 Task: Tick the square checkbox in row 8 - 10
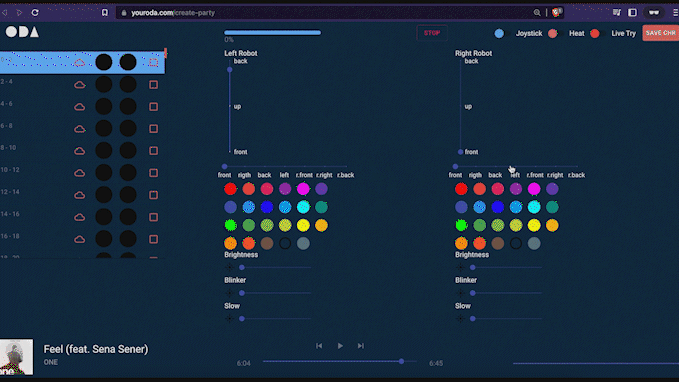[154, 151]
